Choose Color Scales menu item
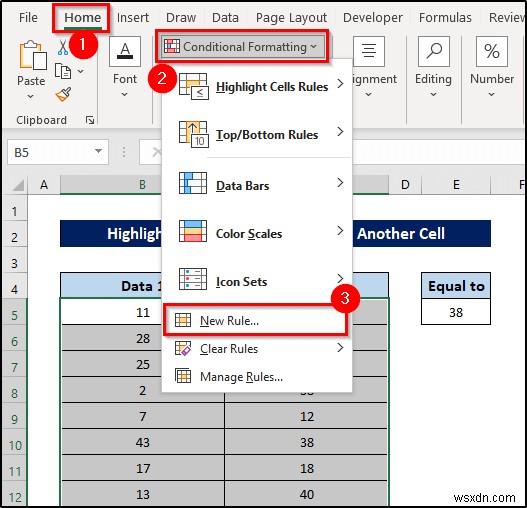 pos(257,231)
